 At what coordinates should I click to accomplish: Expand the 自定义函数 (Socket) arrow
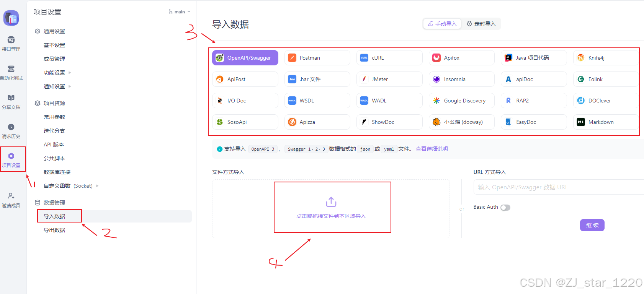[x=97, y=186]
